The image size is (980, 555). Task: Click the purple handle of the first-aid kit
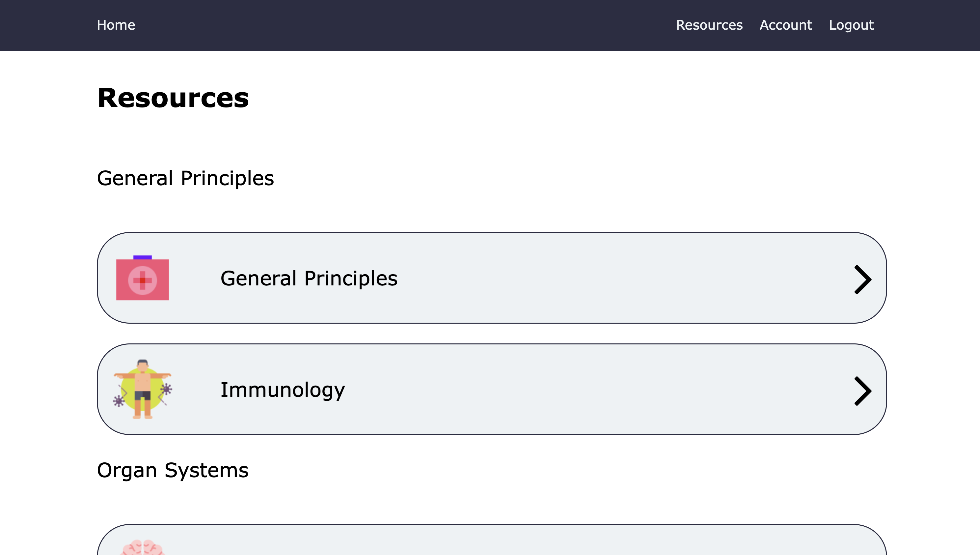click(143, 257)
